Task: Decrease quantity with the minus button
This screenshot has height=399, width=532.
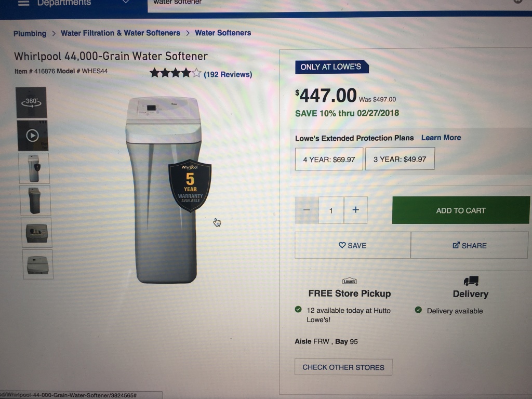Action: tap(307, 210)
